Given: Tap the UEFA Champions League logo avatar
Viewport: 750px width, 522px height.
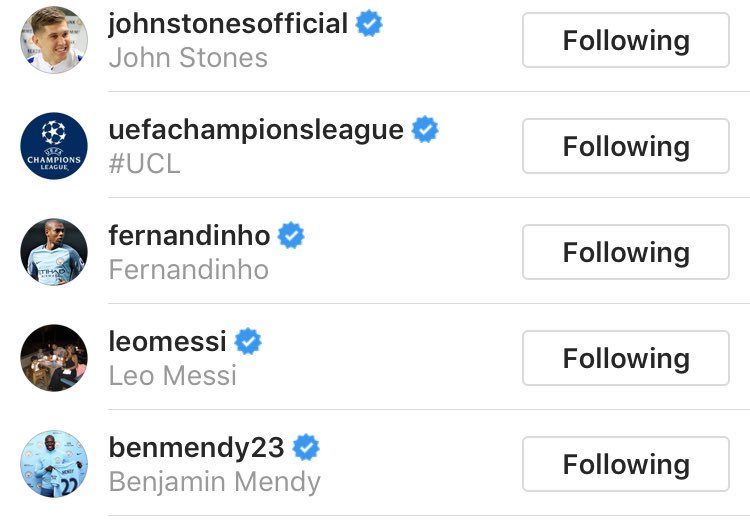Looking at the screenshot, I should tap(54, 146).
